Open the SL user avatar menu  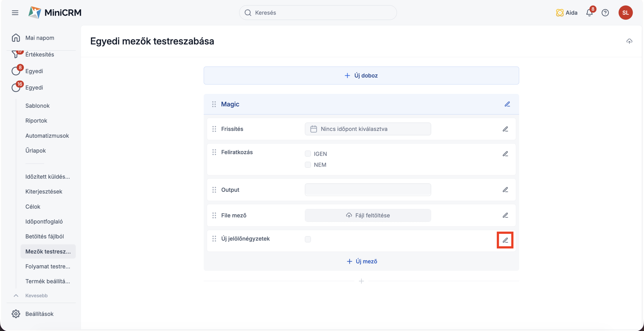pos(625,13)
